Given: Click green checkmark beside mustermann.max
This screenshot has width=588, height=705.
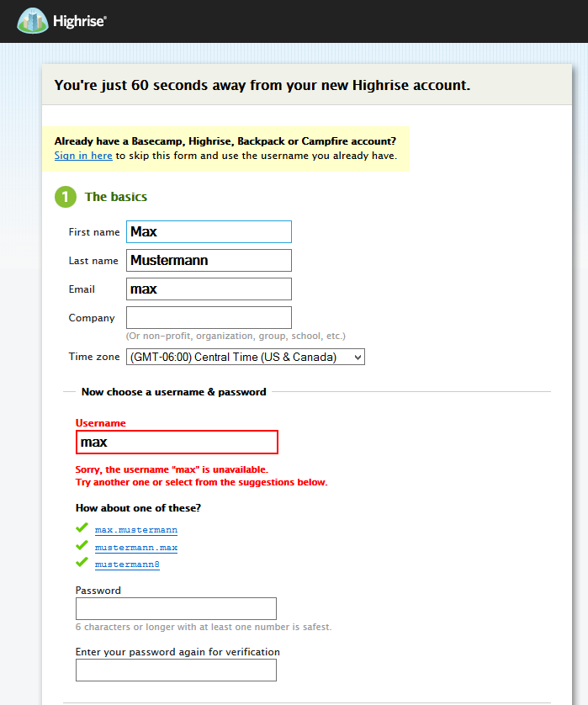Looking at the screenshot, I should (x=82, y=546).
